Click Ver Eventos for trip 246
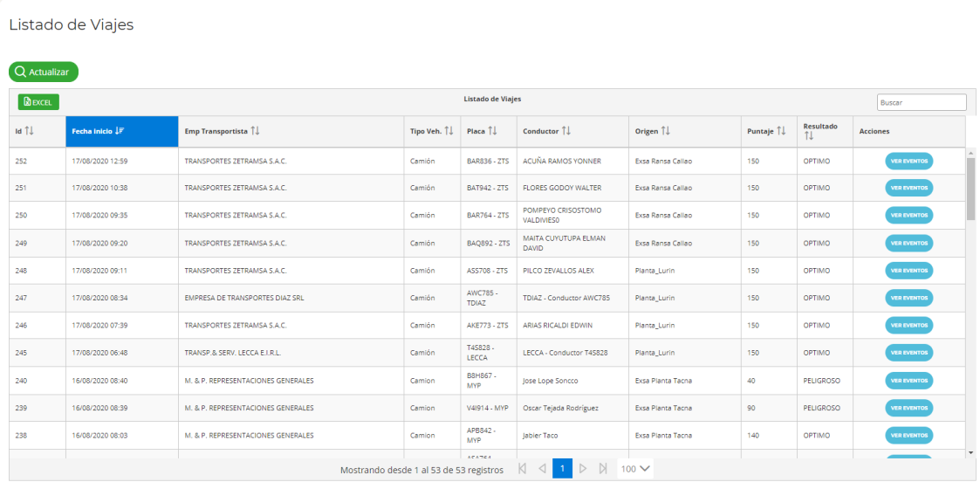 (x=908, y=325)
